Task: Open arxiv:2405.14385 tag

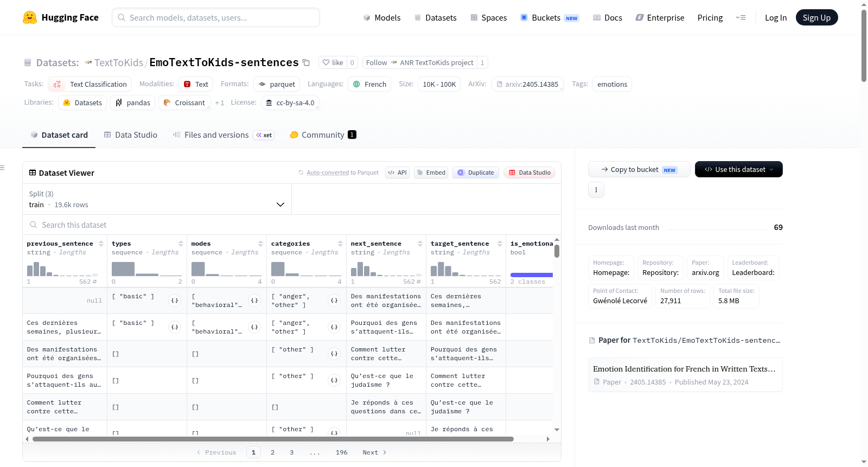Action: tap(528, 84)
